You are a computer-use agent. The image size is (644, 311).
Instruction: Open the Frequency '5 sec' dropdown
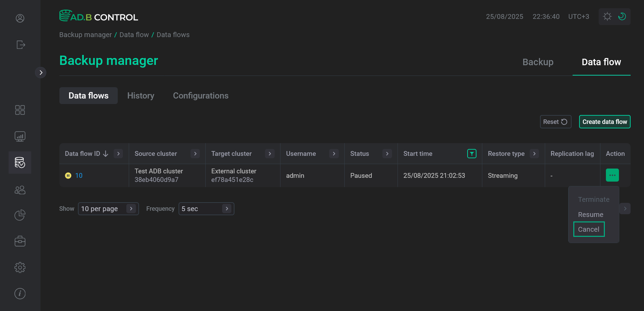(206, 208)
